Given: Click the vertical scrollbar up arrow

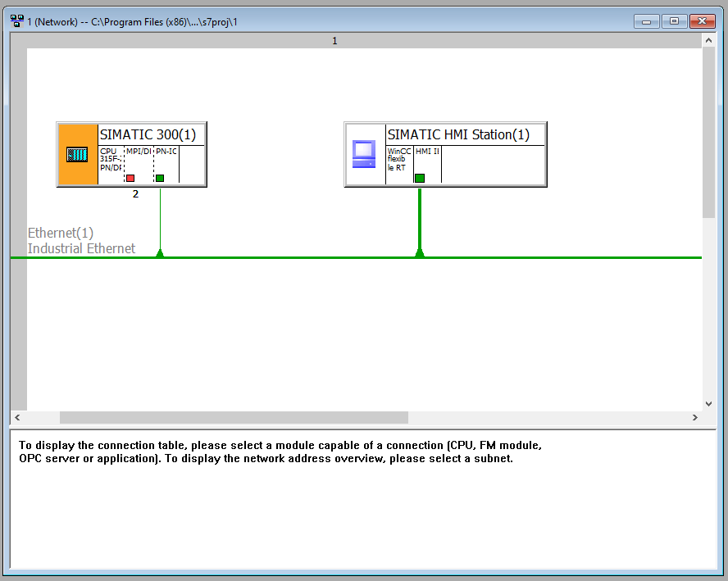Looking at the screenshot, I should click(708, 40).
